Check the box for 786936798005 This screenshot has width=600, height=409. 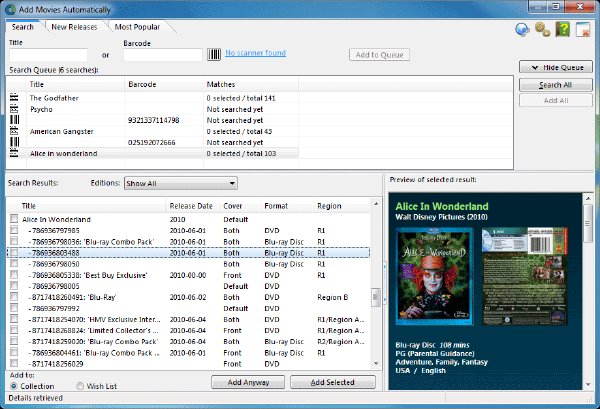[14, 285]
